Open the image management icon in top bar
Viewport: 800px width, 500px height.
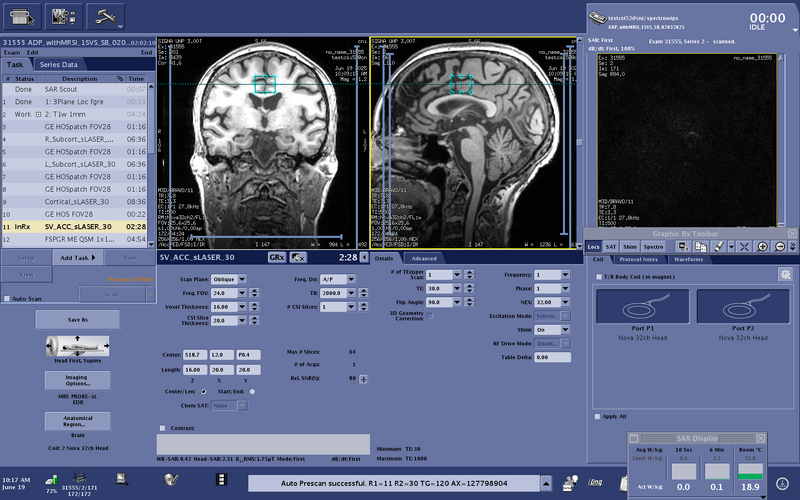[x=64, y=17]
